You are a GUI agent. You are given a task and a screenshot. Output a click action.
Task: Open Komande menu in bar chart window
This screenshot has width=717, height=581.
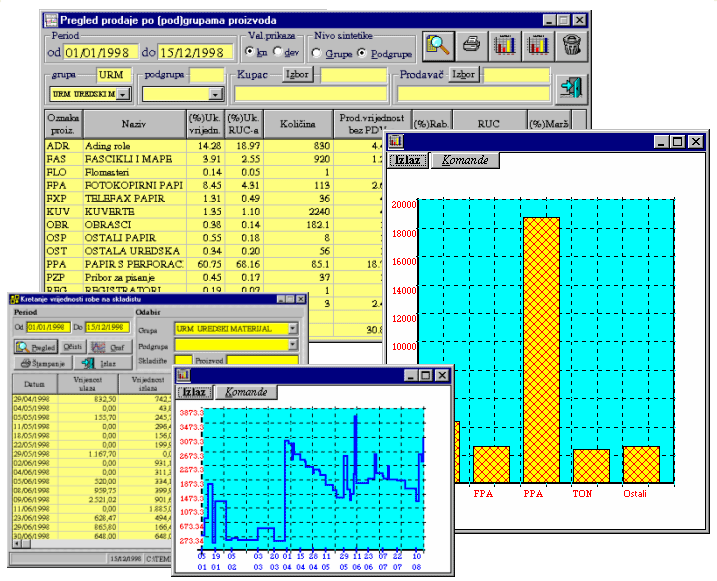point(464,160)
